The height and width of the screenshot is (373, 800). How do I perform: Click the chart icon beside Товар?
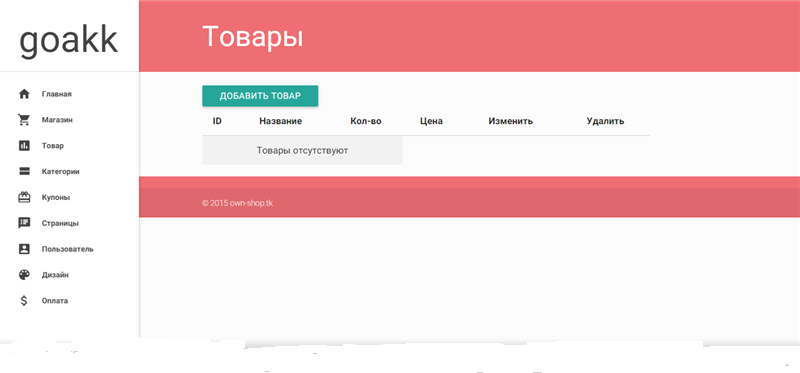pyautogui.click(x=24, y=146)
